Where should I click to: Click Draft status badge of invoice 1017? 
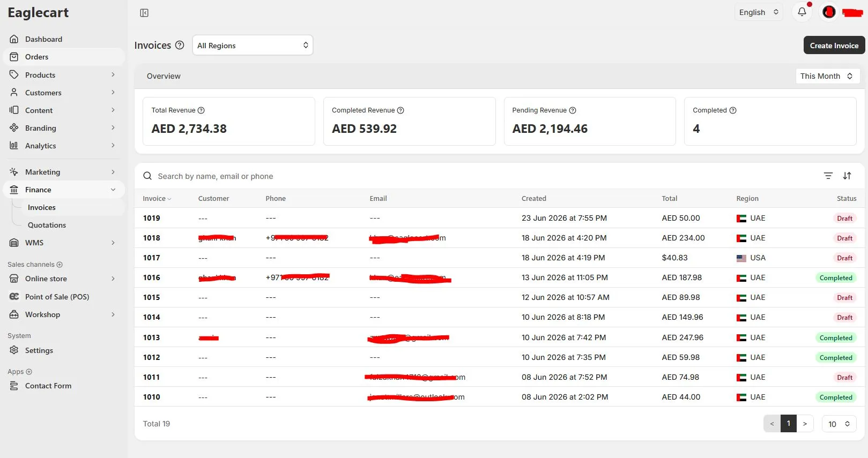(844, 258)
